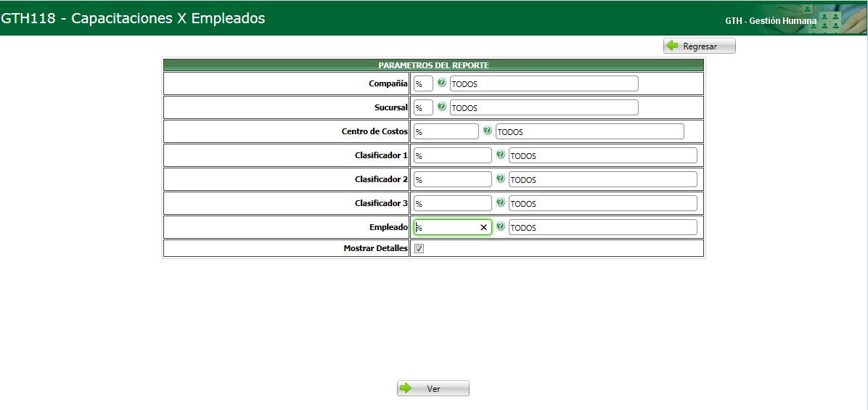
Task: Click the Empleado label
Action: [x=388, y=227]
